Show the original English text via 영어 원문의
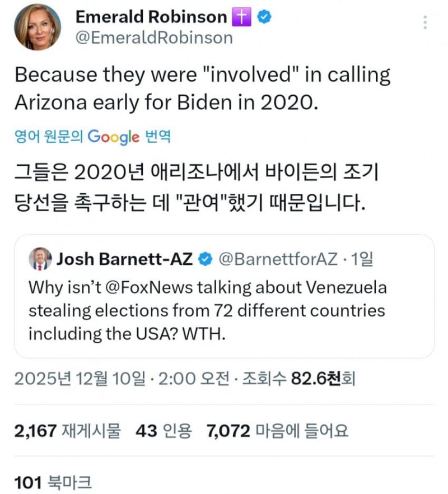 pos(49,136)
